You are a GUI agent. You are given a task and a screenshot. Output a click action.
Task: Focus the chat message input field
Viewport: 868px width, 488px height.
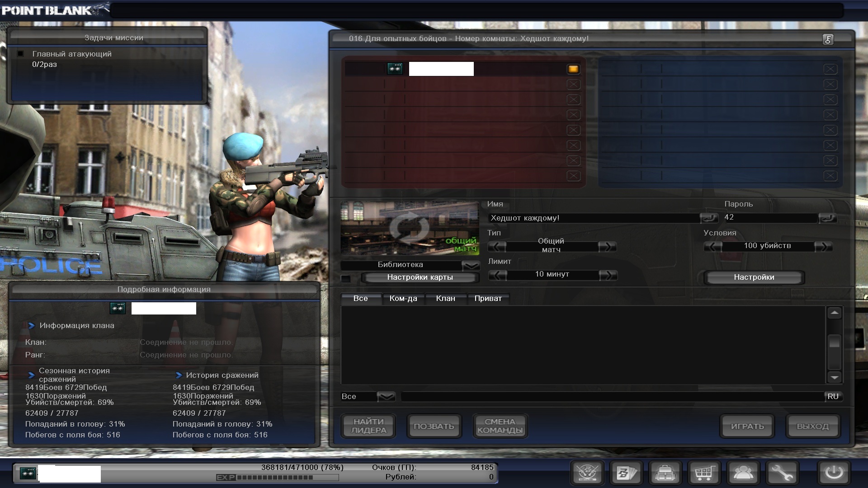613,397
